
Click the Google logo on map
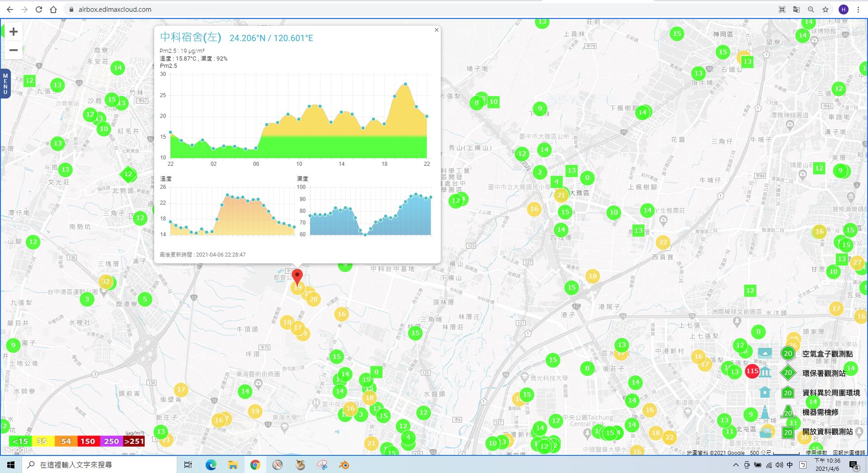point(17,450)
